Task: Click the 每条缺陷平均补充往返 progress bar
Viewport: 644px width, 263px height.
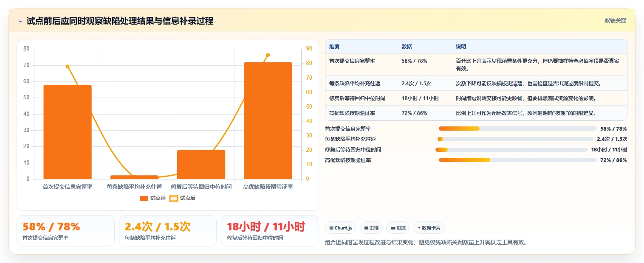Action: click(x=515, y=139)
